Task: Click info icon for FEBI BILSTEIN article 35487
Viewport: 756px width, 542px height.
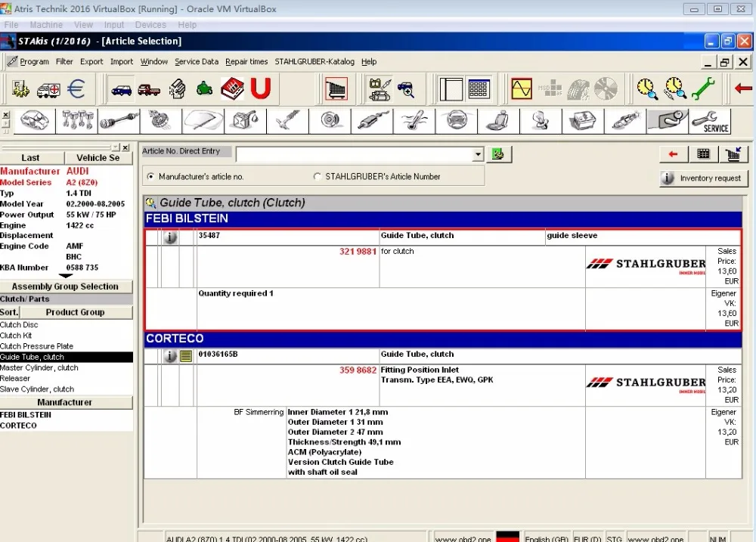Action: (x=170, y=237)
